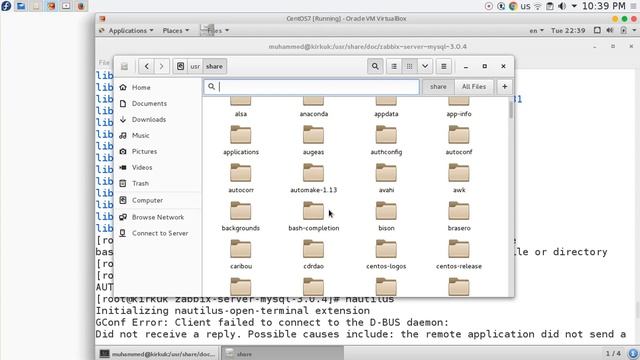Select the automake-1.13 folder
This screenshot has width=640, height=360.
click(x=313, y=178)
